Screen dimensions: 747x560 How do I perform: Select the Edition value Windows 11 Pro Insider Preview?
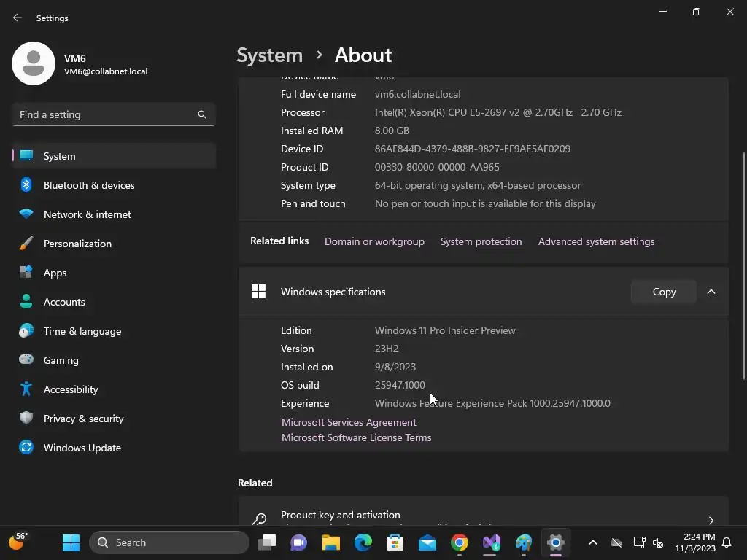(445, 330)
